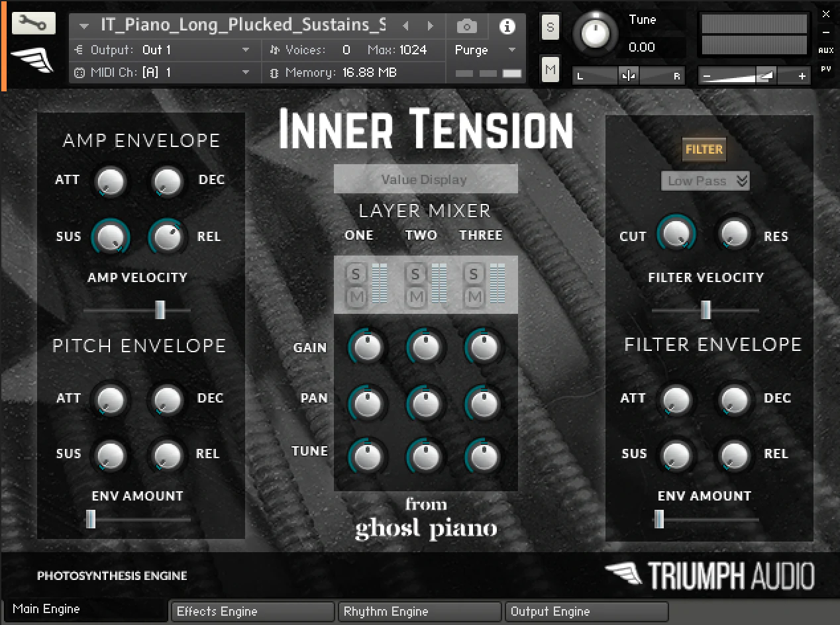
Task: Click the PV button in header
Action: (825, 69)
